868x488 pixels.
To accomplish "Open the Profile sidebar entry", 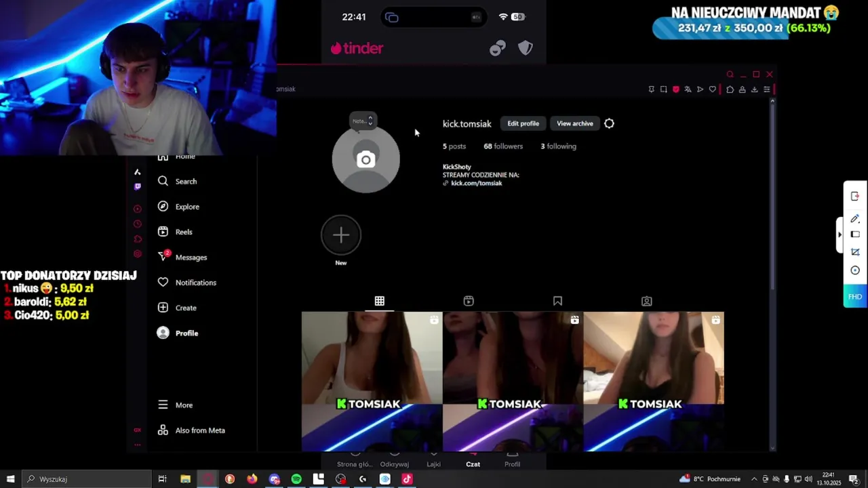I will point(178,333).
